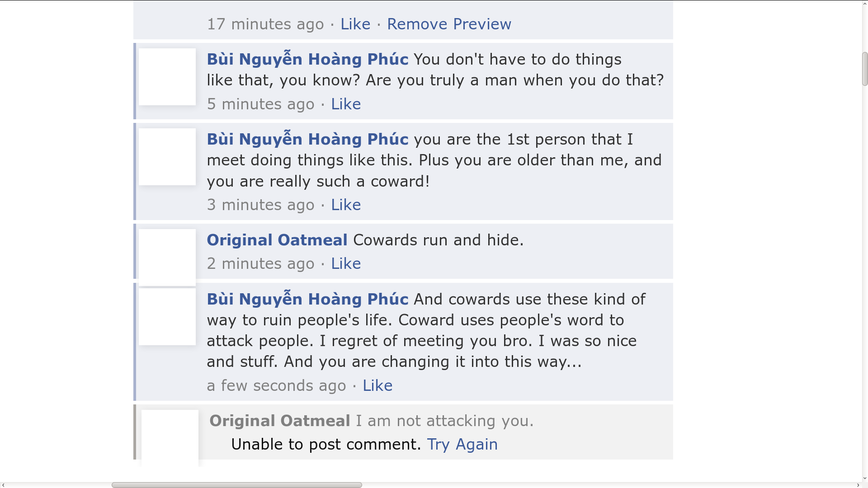Click Try Again to repost the failed comment
The width and height of the screenshot is (868, 488).
tap(462, 444)
